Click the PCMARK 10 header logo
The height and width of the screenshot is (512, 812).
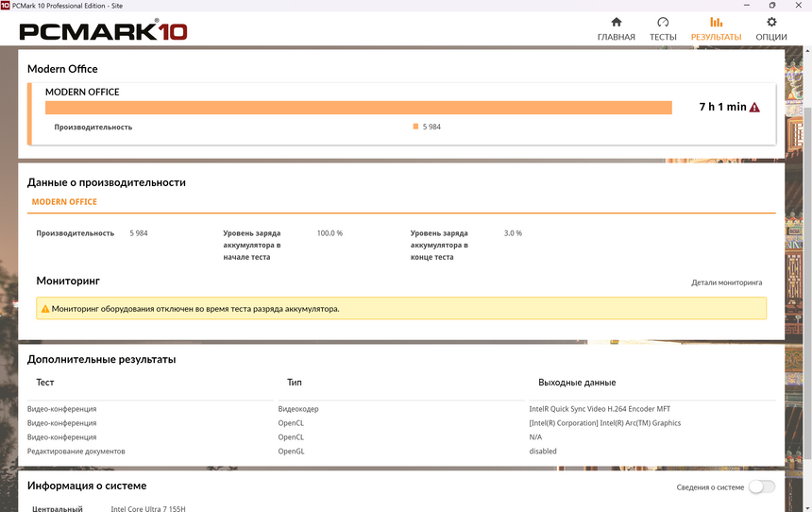coord(104,31)
